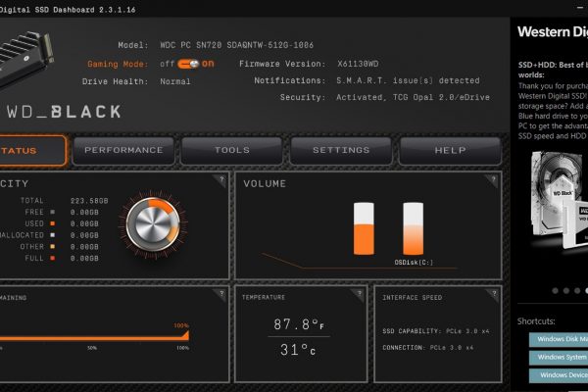Screen dimensions: 588x392
Task: Open the Windows Device shortcut
Action: click(559, 375)
